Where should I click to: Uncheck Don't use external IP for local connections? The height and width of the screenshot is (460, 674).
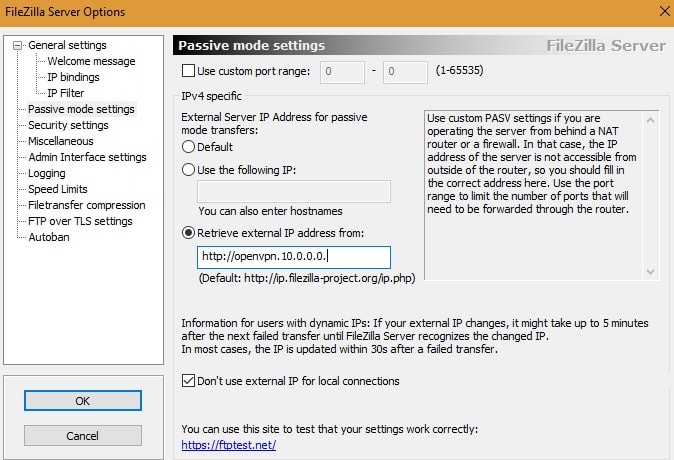[188, 381]
